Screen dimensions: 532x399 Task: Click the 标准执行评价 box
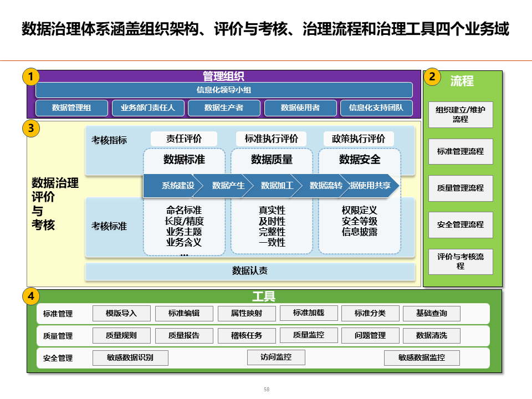(272, 139)
